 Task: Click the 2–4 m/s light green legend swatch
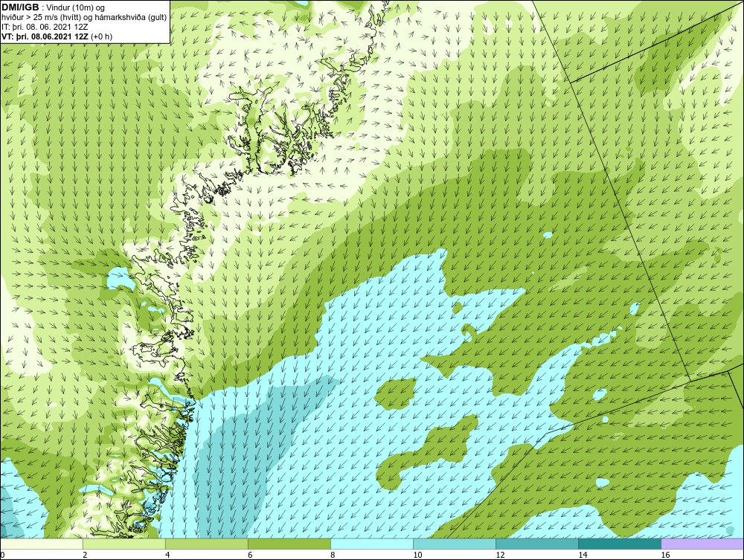[x=124, y=544]
